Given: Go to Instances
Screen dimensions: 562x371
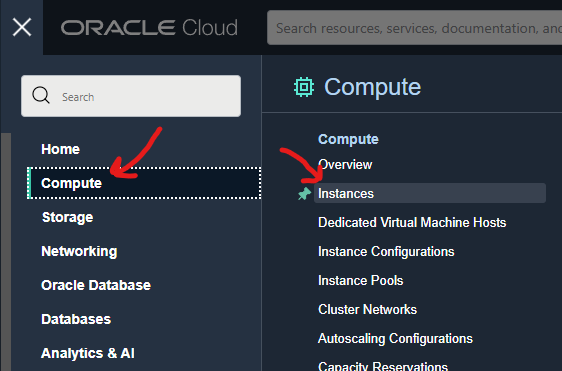Looking at the screenshot, I should click(x=430, y=194).
